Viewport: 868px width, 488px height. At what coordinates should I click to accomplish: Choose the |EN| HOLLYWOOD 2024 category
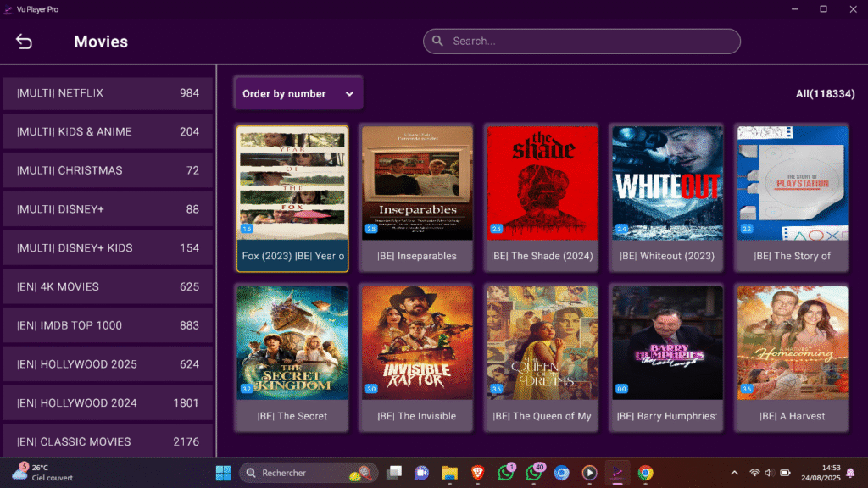point(108,402)
